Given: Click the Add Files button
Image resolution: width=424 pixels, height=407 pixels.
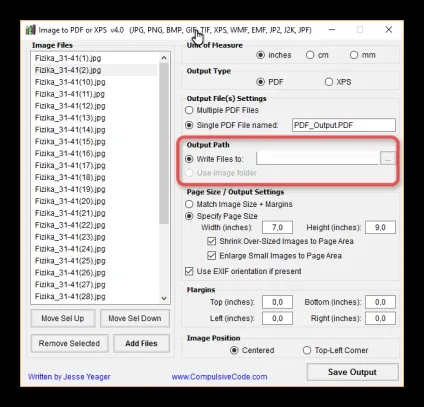Looking at the screenshot, I should (x=141, y=343).
